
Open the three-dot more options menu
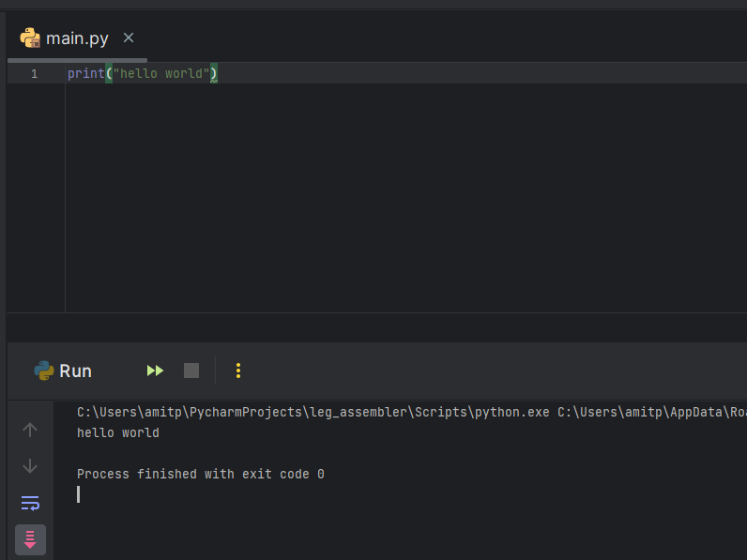238,371
